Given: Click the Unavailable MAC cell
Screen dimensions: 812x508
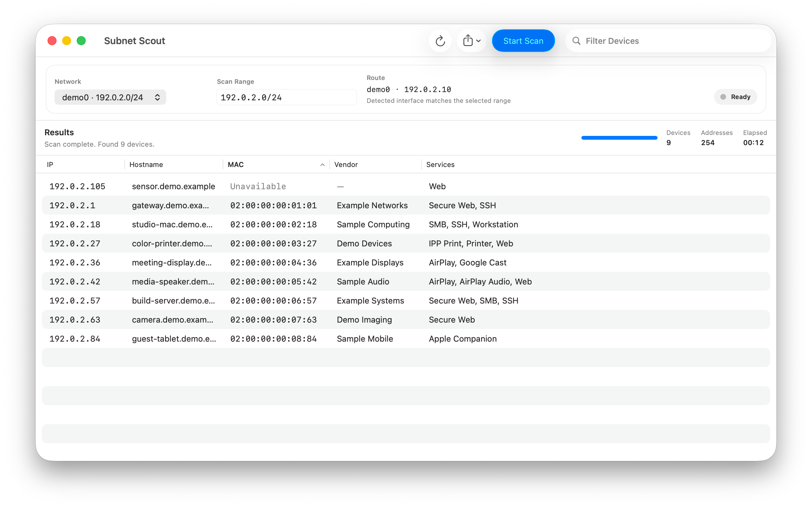Looking at the screenshot, I should tap(258, 186).
